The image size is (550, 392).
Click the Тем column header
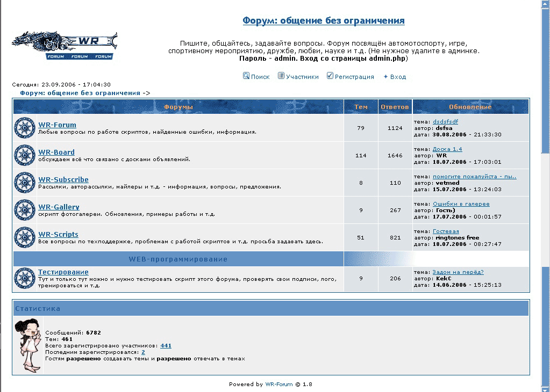(x=361, y=107)
